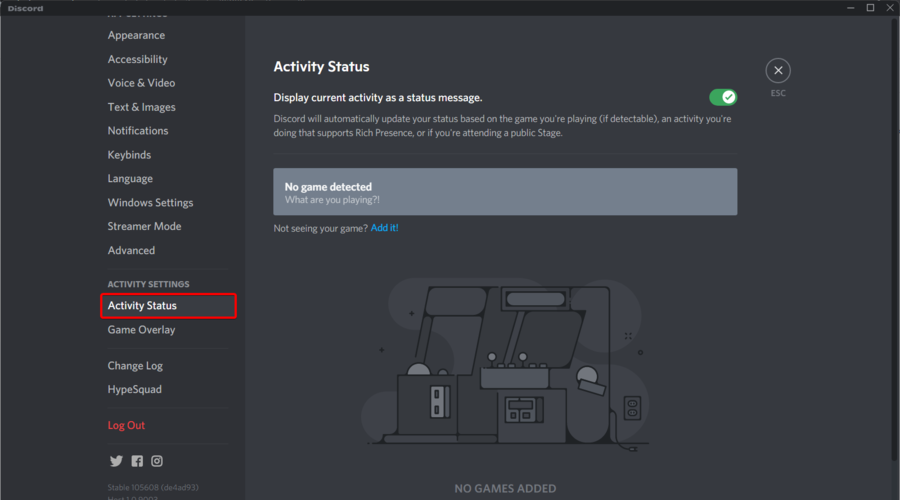Select Text & Images settings
900x500 pixels.
pyautogui.click(x=141, y=107)
